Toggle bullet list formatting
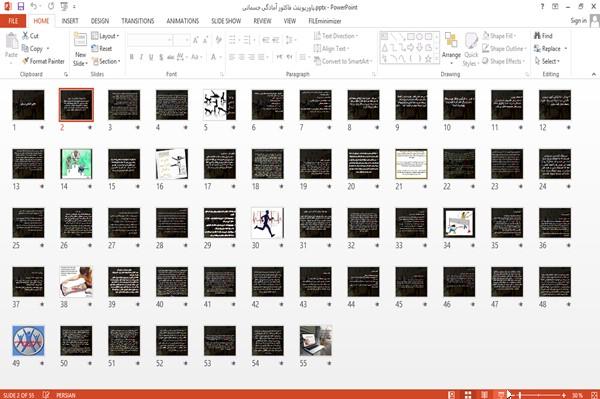This screenshot has width=600, height=399. (x=232, y=40)
